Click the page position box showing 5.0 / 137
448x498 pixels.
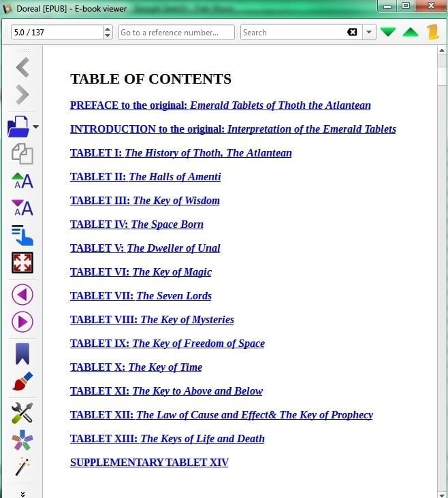coord(57,32)
